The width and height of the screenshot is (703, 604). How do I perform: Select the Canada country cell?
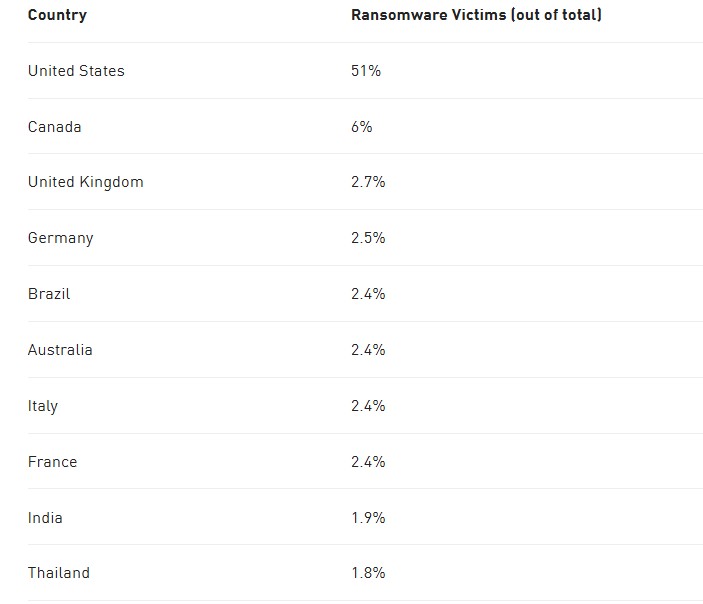click(55, 127)
